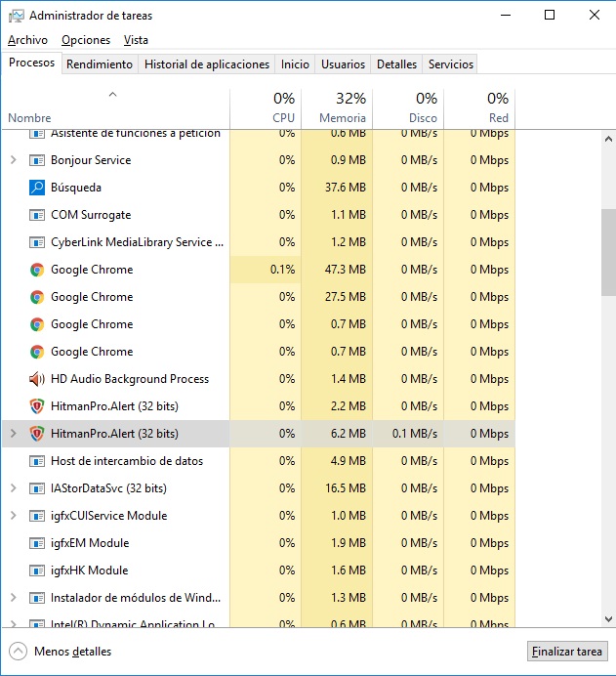The image size is (616, 676).
Task: Expand Instalador de módulos de Windows group
Action: 14,598
